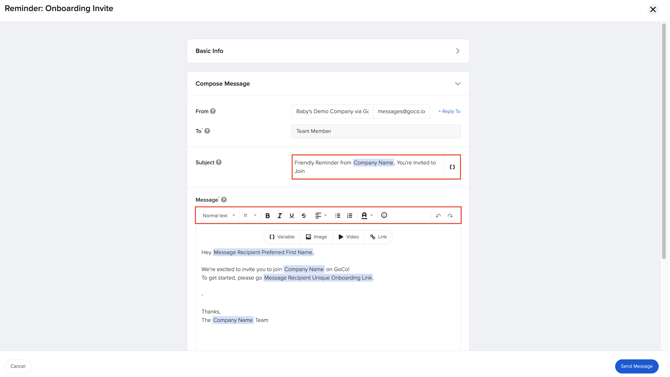This screenshot has width=670, height=377.
Task: Click the Team Member recipient field
Action: (x=376, y=131)
